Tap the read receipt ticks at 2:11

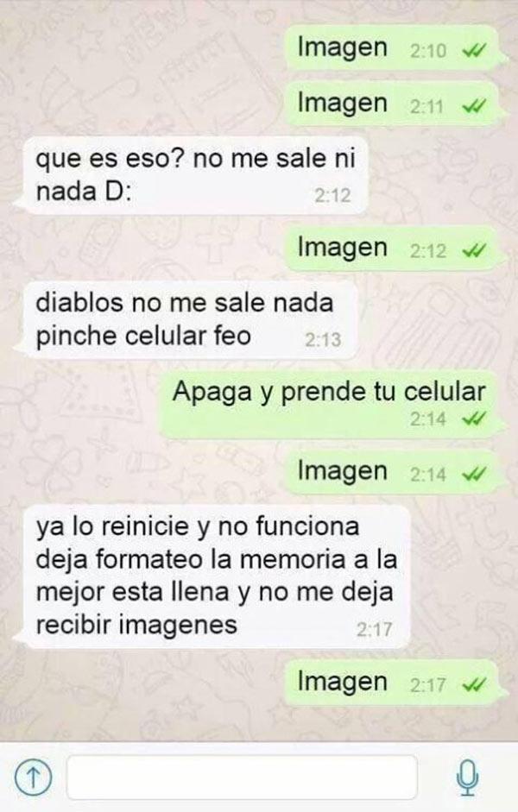473,107
